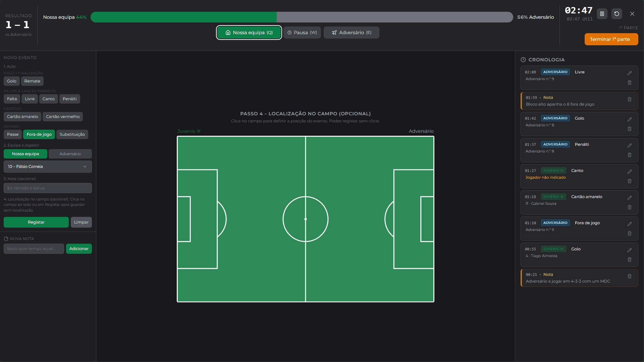The height and width of the screenshot is (362, 644).
Task: Click Limpar to clear the form
Action: (81, 222)
